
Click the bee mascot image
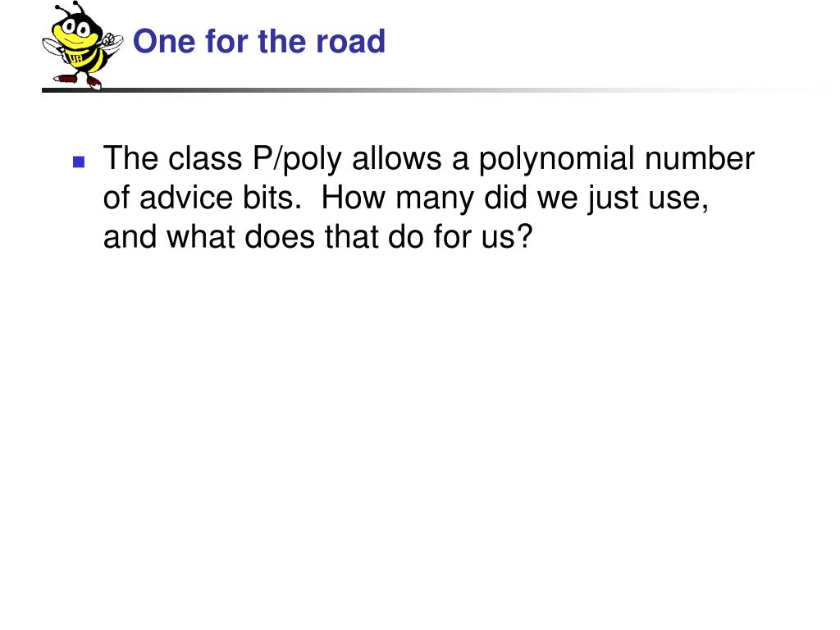coord(83,45)
